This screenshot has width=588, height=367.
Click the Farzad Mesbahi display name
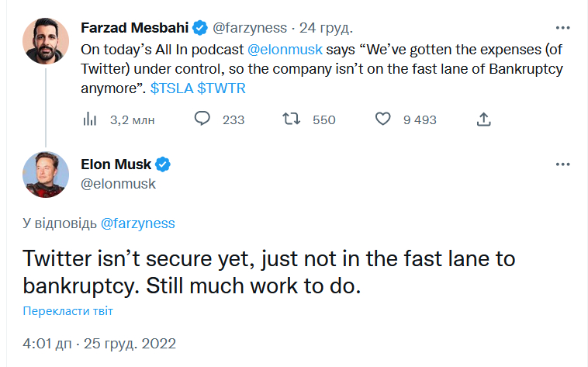135,28
